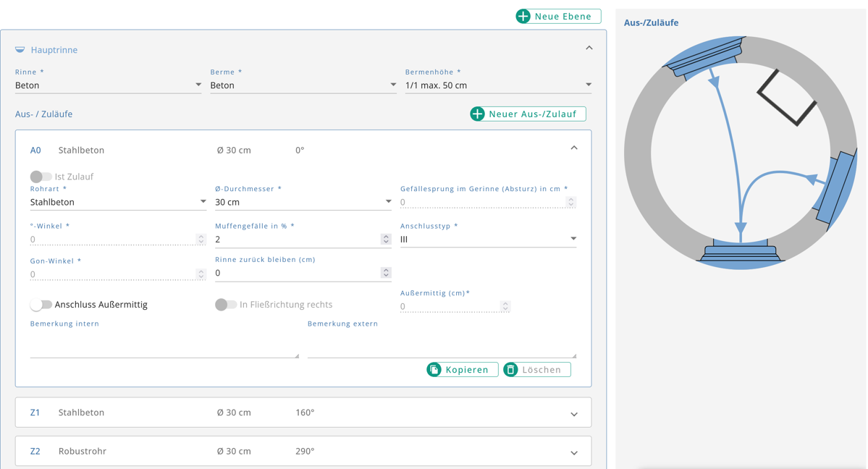Viewport: 868px width, 469px height.
Task: Click the Hauptrinne channel icon
Action: (20, 50)
